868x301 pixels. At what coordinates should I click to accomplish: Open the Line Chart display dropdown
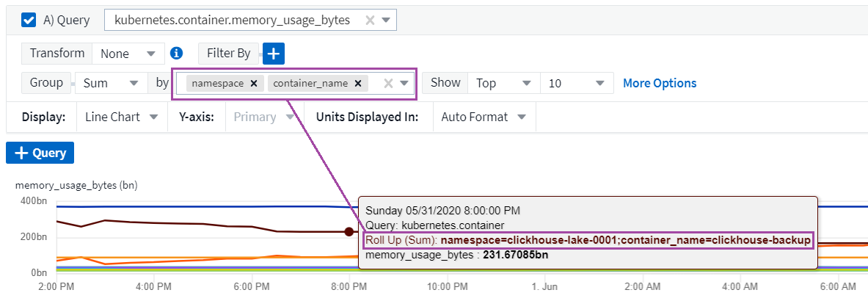[x=121, y=117]
